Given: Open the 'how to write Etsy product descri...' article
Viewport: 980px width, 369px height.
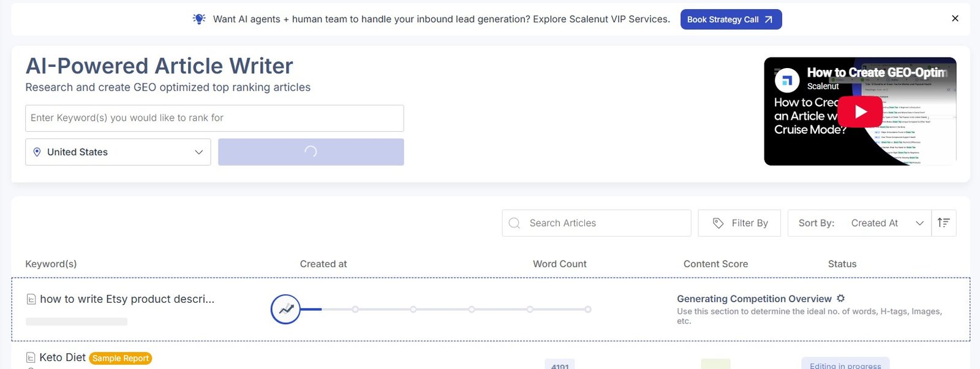Looking at the screenshot, I should pyautogui.click(x=127, y=299).
